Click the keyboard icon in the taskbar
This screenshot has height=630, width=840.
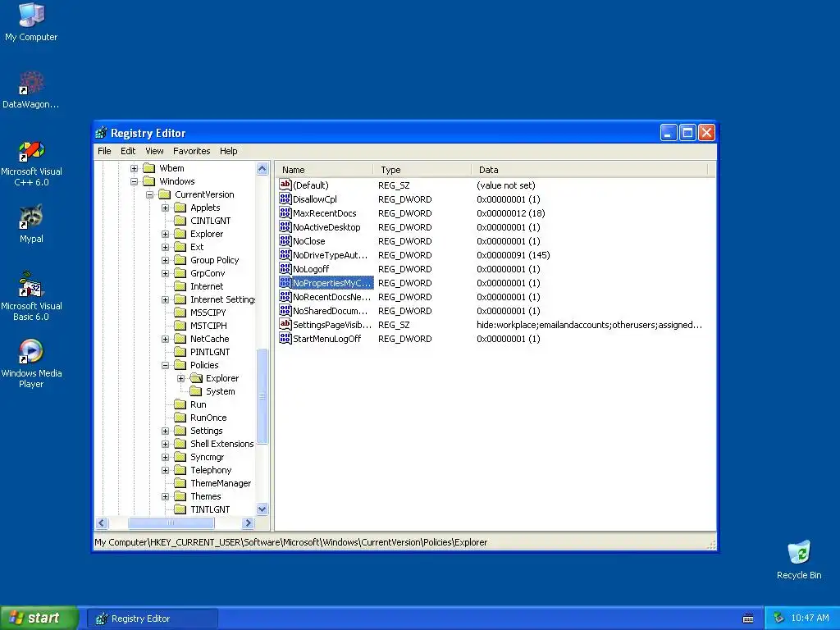pyautogui.click(x=748, y=619)
